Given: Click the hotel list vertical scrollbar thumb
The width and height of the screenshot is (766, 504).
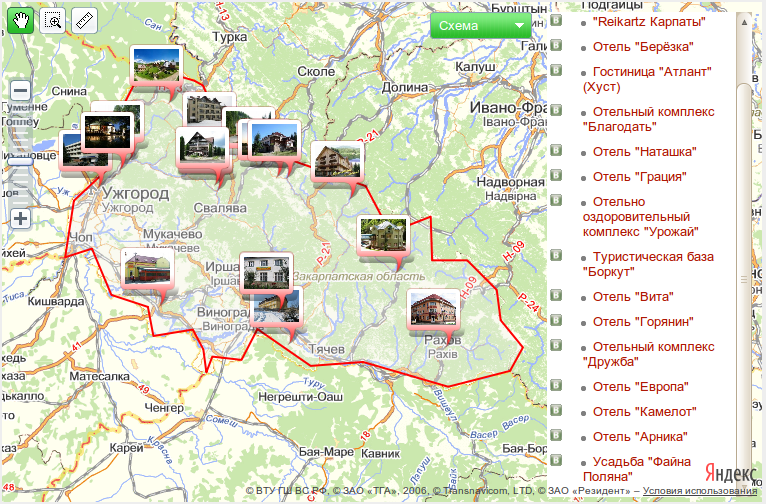Looking at the screenshot, I should pyautogui.click(x=744, y=278).
